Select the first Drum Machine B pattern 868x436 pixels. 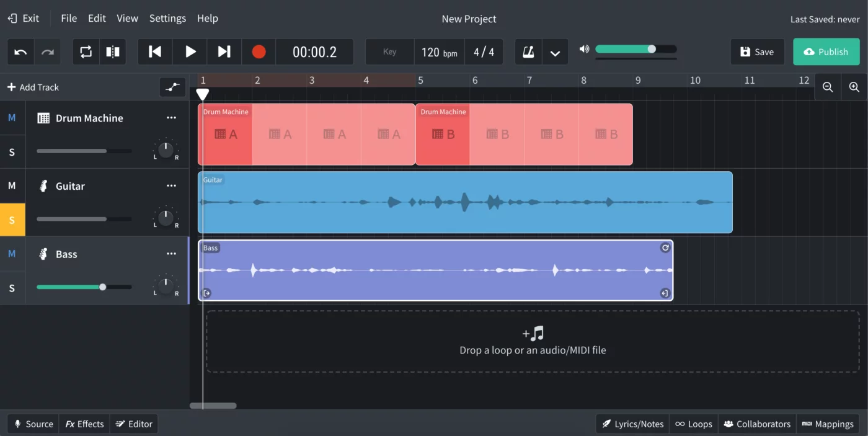(443, 135)
